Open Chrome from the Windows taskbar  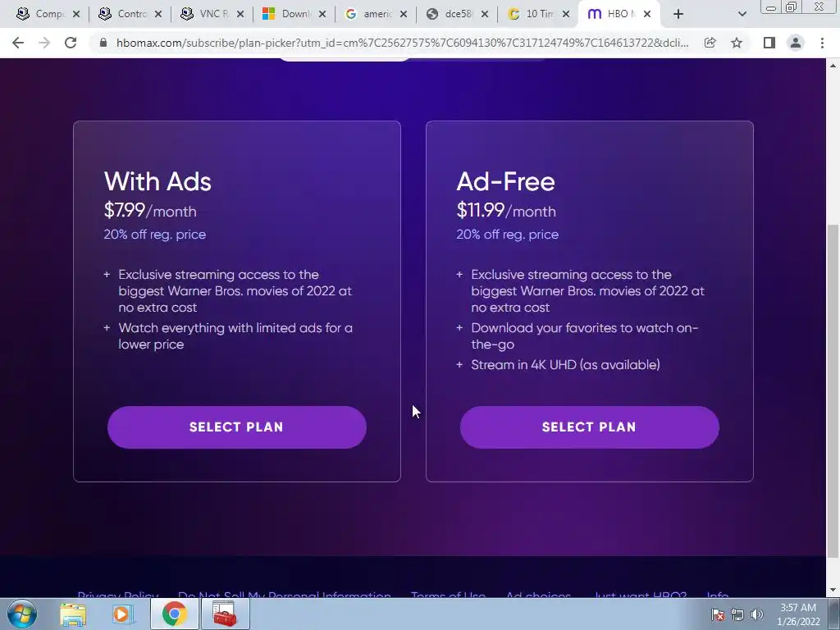point(174,614)
